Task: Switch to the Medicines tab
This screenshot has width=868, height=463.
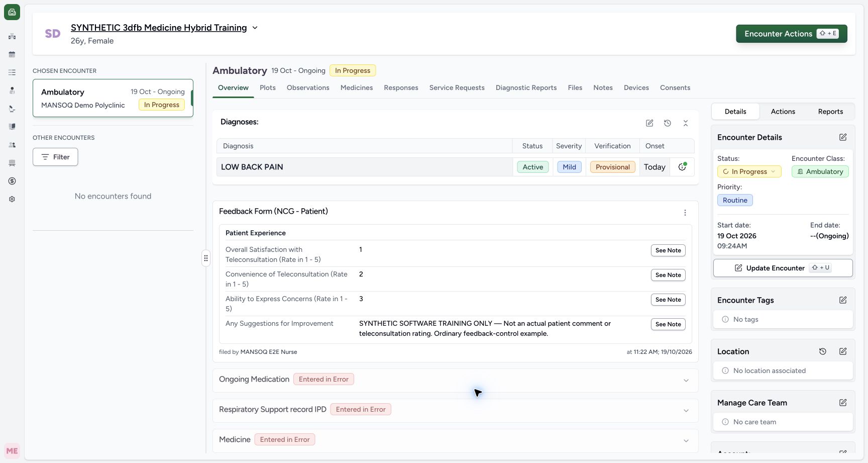Action: pyautogui.click(x=357, y=87)
